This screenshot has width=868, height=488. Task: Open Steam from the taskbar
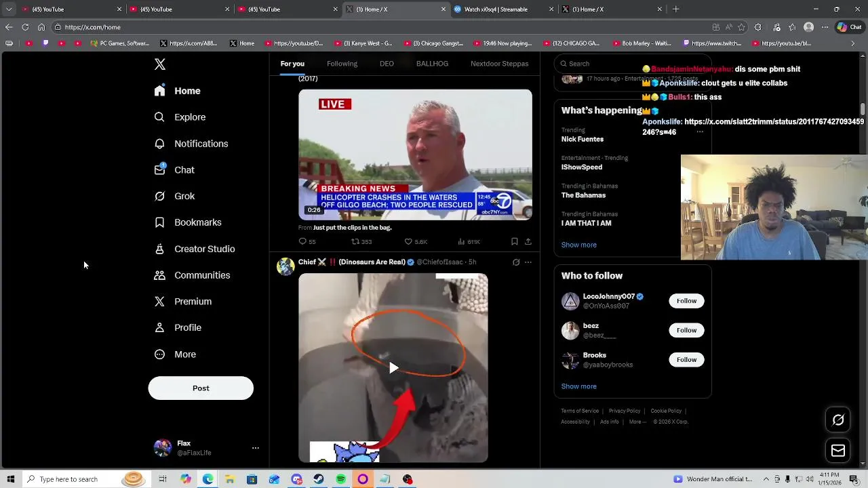[x=319, y=479]
